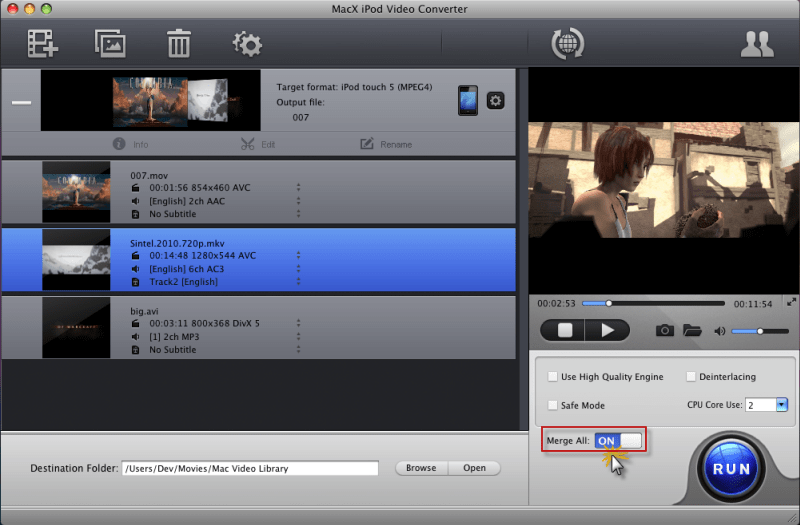Click the 00:03:11 800x368 DivX 5 text
Screen dimensions: 800x525
(x=204, y=323)
